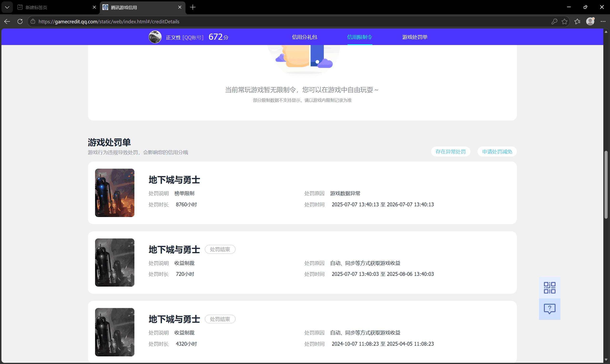Click the 2024-10-07 11:08:23 至 2025-04-05 time range
The width and height of the screenshot is (610, 364).
click(383, 344)
